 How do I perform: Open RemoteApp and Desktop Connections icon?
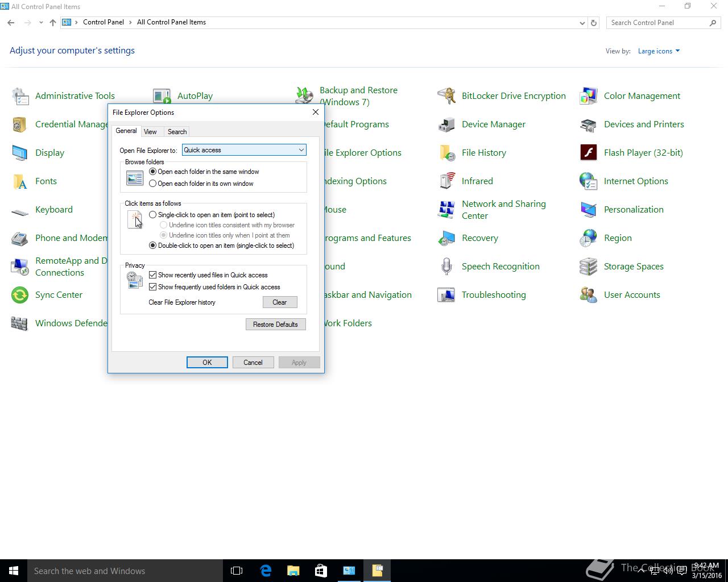coord(20,267)
